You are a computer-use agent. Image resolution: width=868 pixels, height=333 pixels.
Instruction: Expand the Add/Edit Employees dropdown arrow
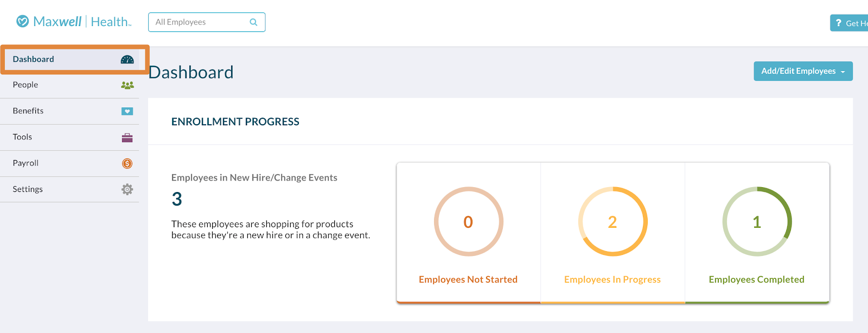[843, 72]
